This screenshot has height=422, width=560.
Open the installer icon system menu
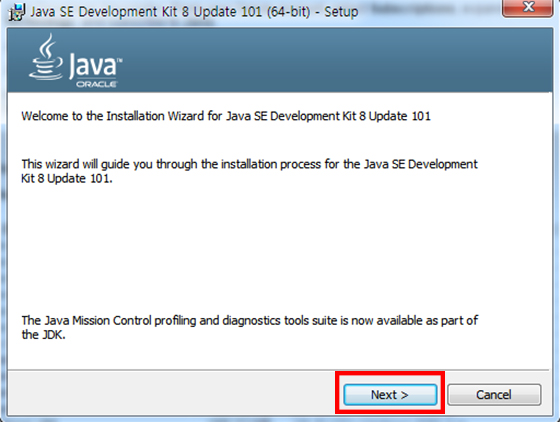click(16, 12)
